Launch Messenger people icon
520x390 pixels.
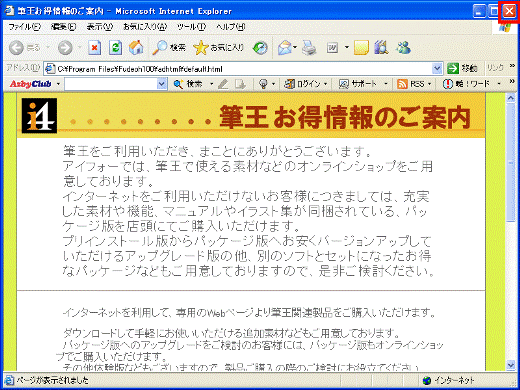click(404, 48)
